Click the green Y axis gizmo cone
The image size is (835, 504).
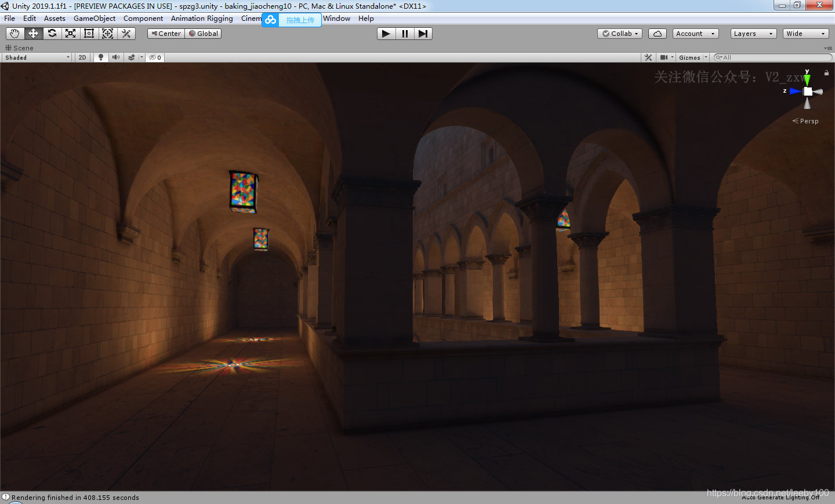(807, 79)
